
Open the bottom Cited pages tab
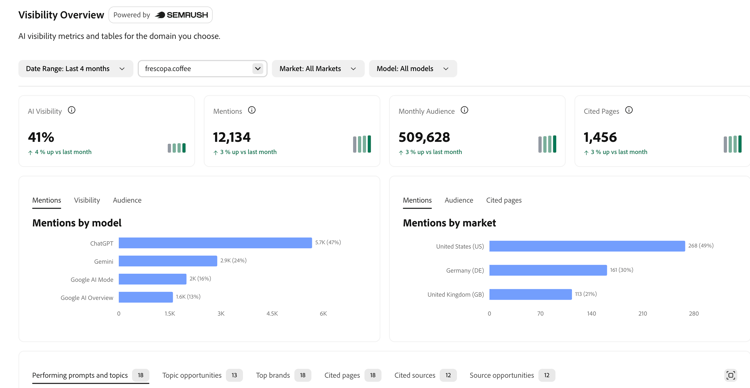coord(353,375)
